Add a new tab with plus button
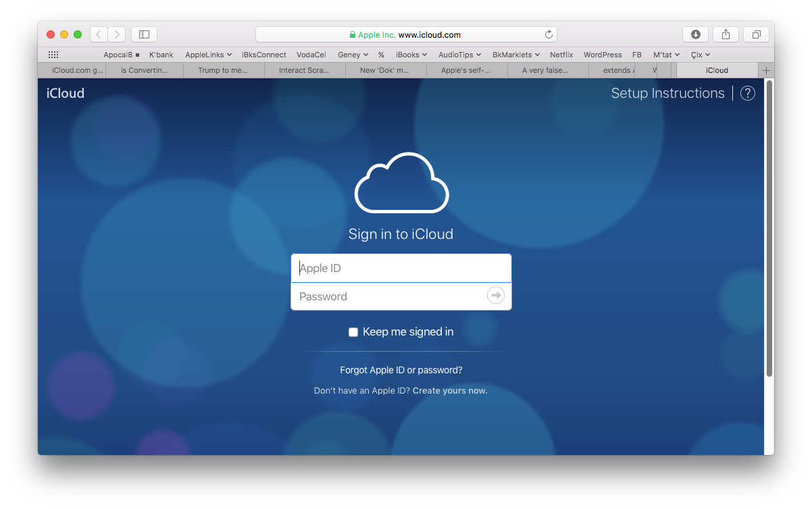This screenshot has height=509, width=812. pyautogui.click(x=766, y=70)
